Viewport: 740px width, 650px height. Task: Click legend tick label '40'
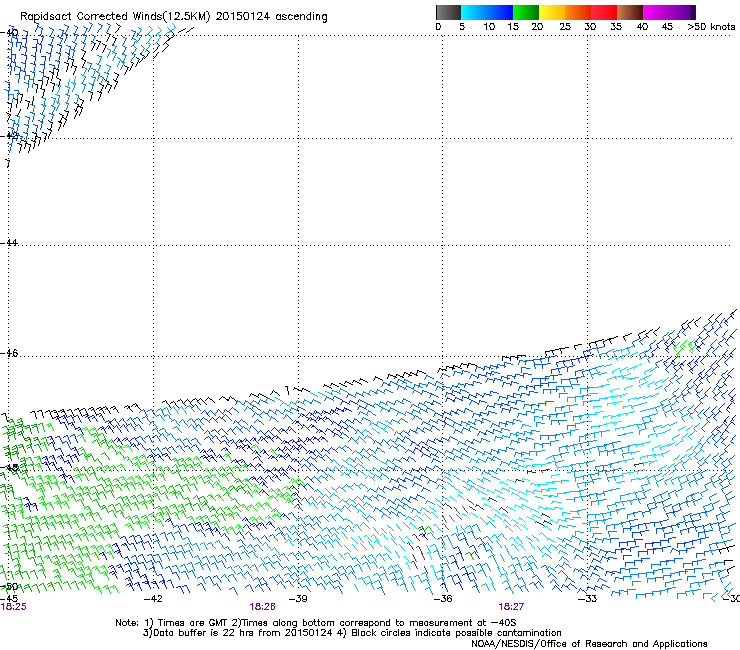click(x=642, y=26)
